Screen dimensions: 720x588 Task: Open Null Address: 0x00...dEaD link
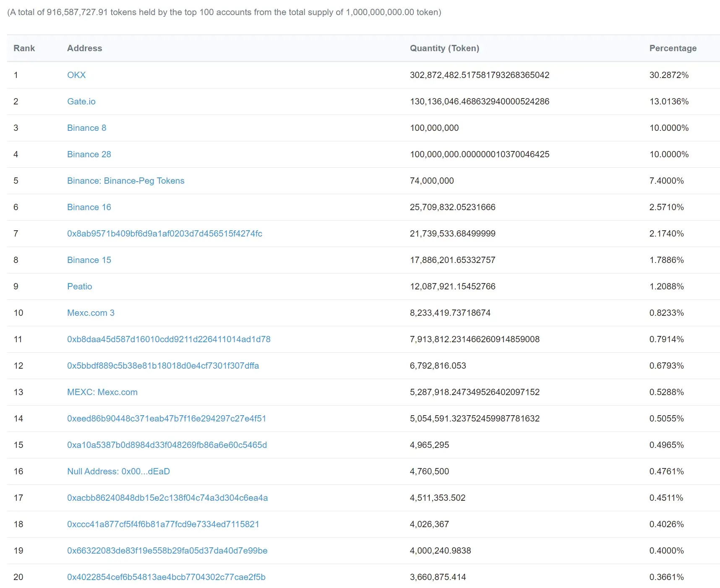click(x=118, y=471)
